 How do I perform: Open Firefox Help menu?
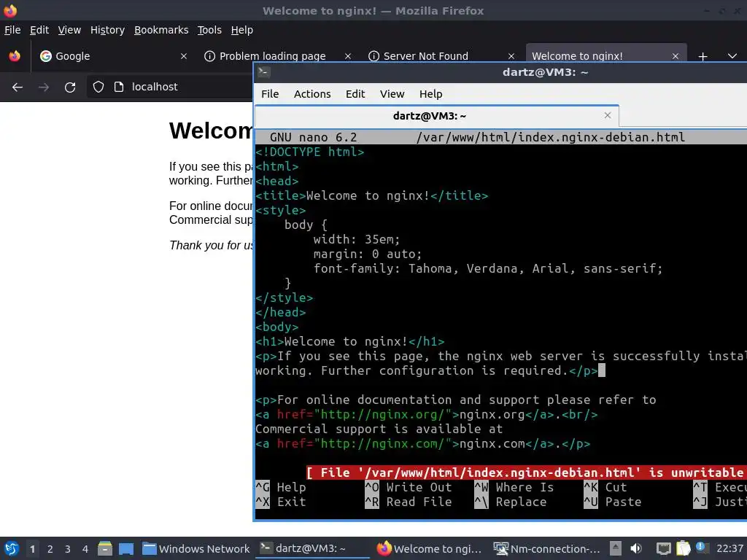[242, 30]
